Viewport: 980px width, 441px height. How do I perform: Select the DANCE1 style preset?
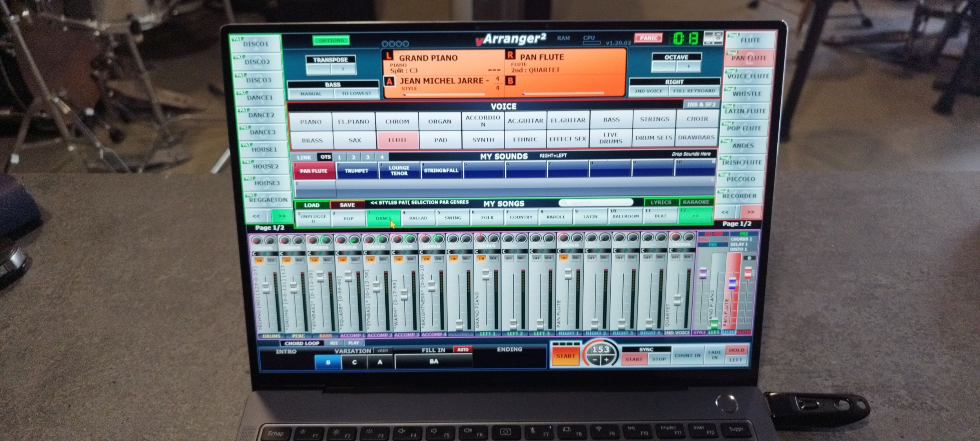coord(260,97)
